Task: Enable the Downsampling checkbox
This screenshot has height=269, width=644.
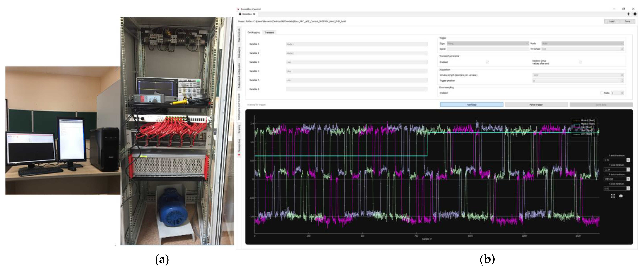Action: pos(602,93)
